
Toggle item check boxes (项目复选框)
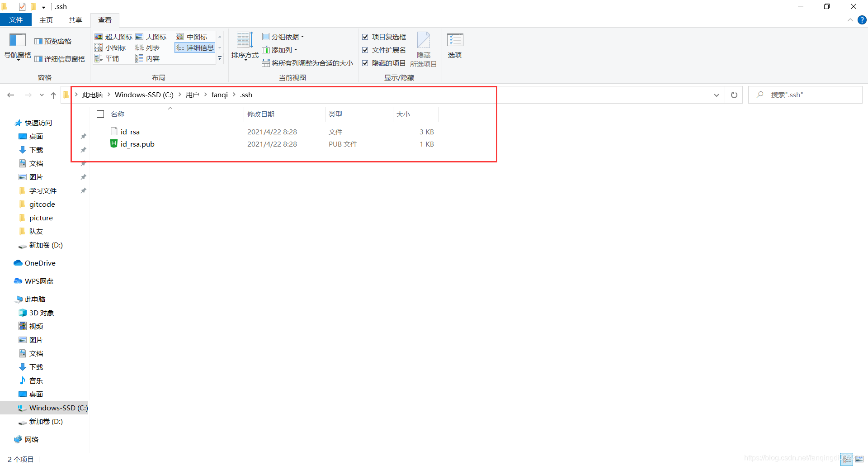[384, 37]
